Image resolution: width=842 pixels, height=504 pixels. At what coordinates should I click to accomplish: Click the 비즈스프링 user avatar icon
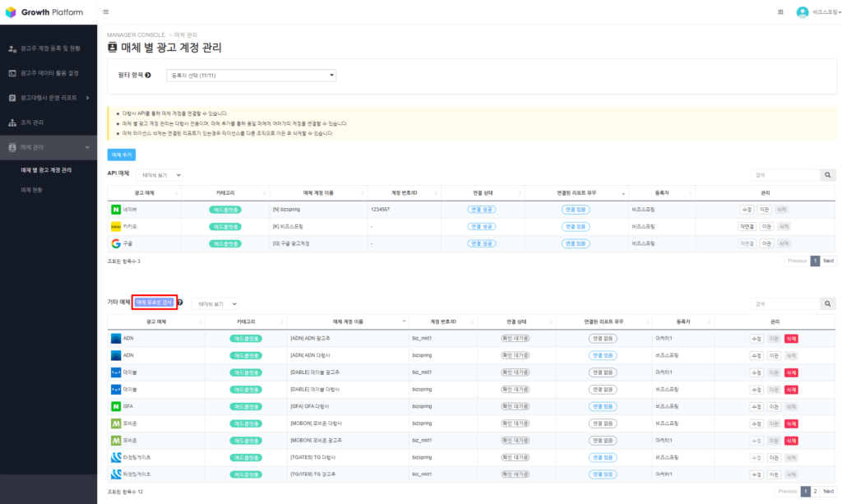802,12
